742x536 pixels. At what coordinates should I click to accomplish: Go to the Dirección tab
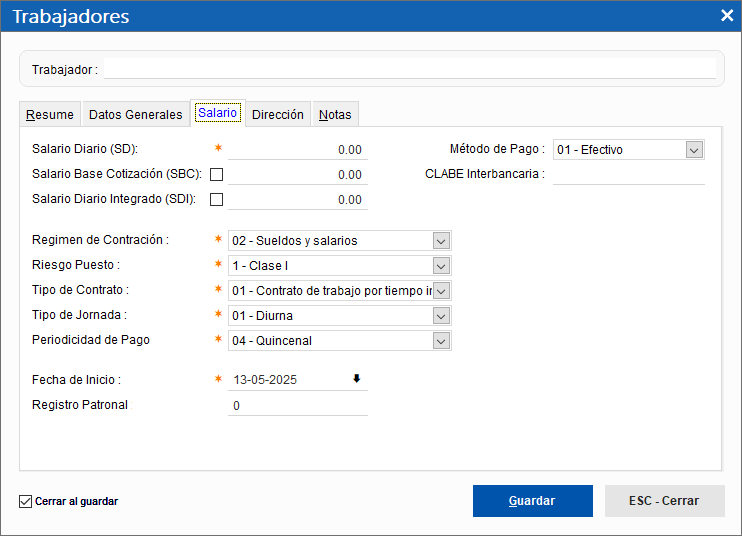[x=278, y=114]
